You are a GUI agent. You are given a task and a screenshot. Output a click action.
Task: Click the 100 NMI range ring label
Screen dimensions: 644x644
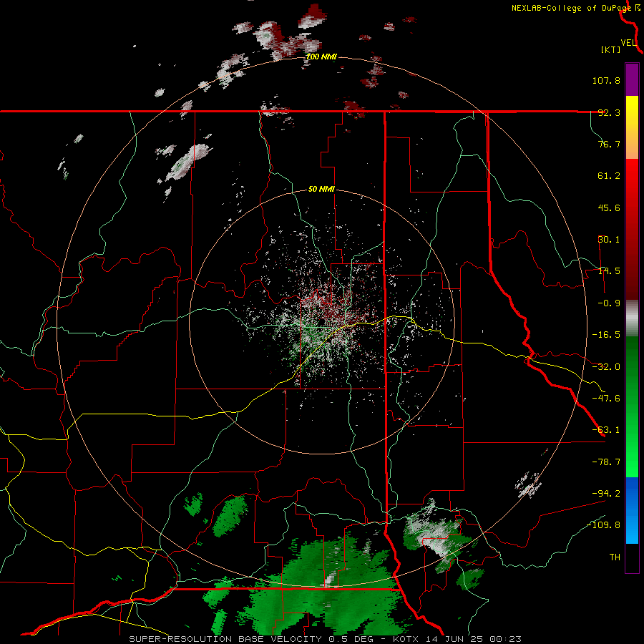[x=321, y=57]
